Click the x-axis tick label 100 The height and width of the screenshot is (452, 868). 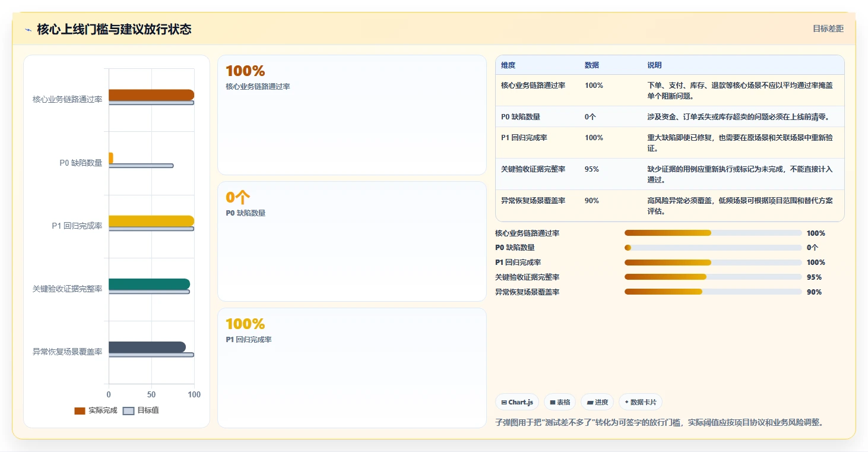point(194,394)
